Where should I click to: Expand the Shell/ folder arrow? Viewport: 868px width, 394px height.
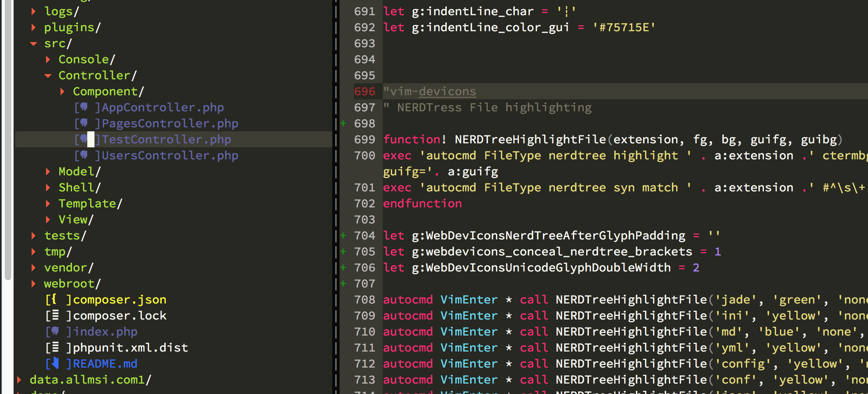48,187
